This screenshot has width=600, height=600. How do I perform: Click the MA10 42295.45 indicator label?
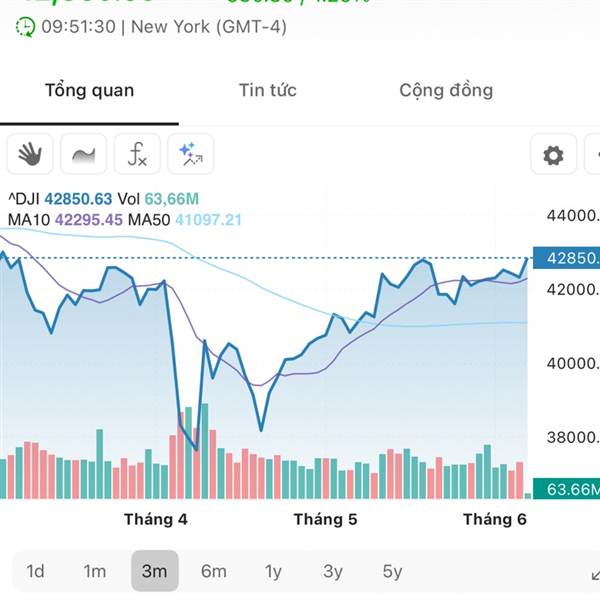coord(65,220)
